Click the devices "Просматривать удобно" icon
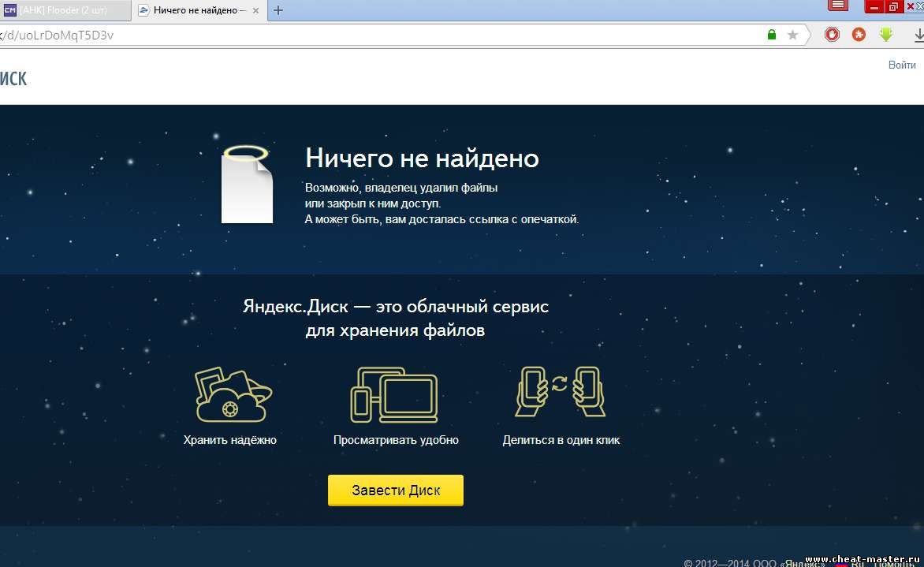 [394, 395]
